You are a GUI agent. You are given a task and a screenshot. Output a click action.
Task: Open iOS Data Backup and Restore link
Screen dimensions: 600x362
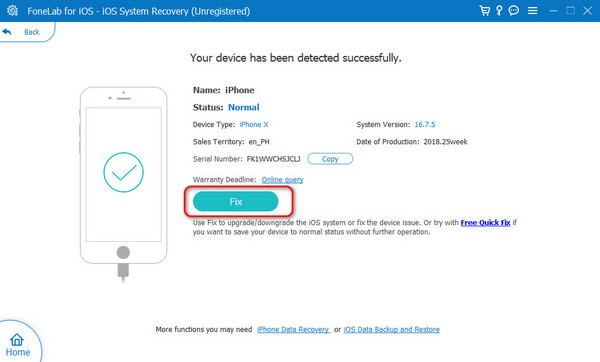click(x=391, y=329)
